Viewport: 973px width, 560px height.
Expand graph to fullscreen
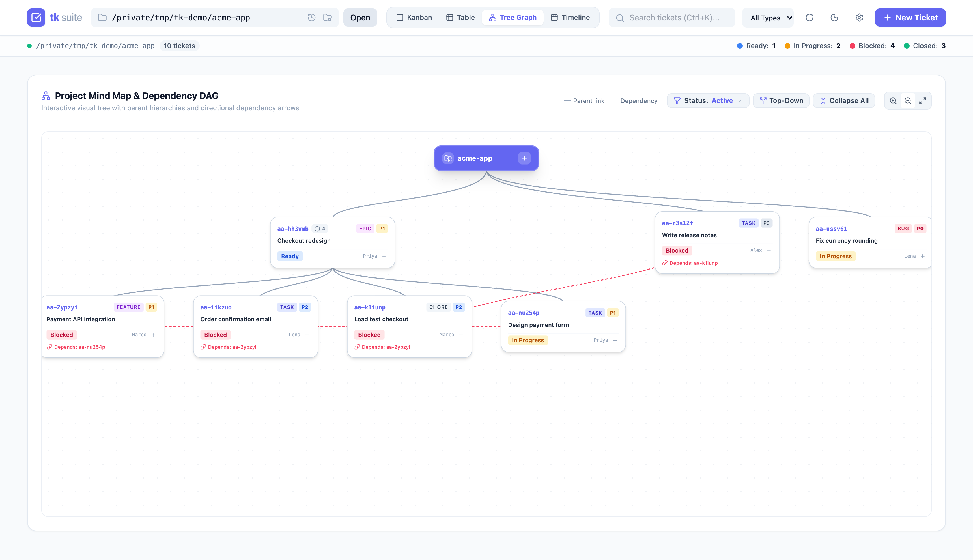point(923,101)
